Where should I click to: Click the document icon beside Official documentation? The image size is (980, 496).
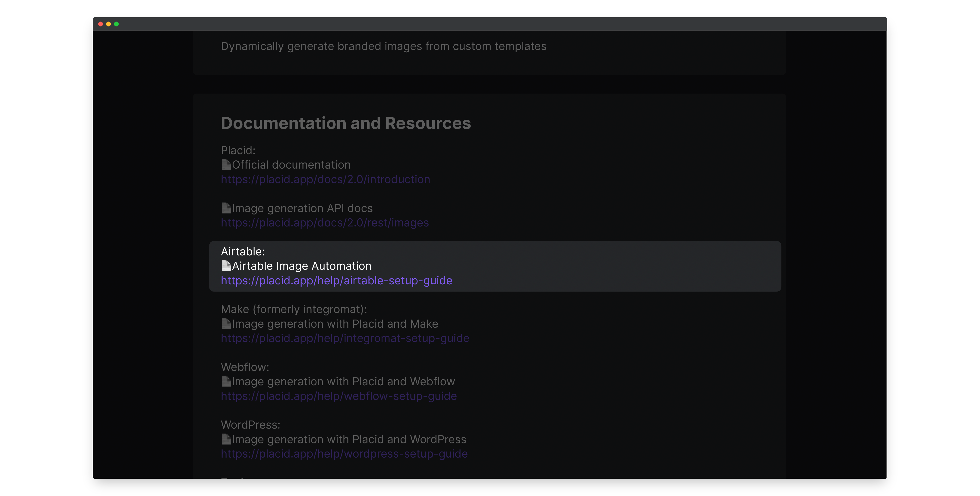(x=226, y=165)
